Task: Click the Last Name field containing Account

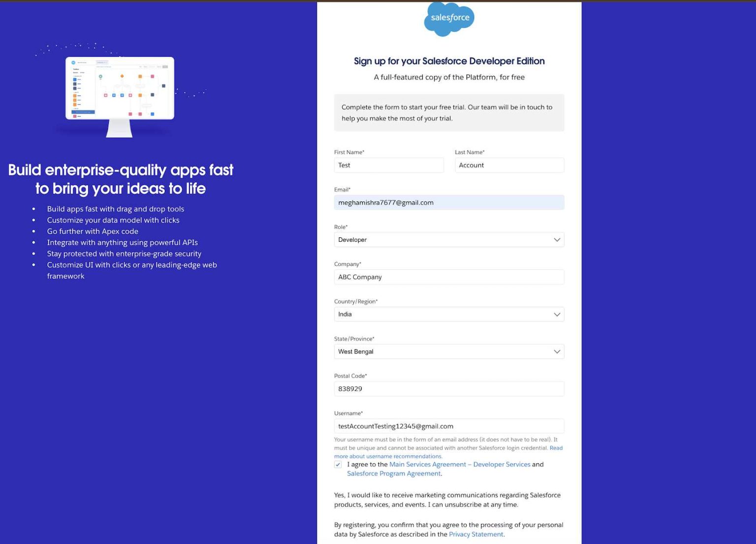Action: click(x=509, y=165)
